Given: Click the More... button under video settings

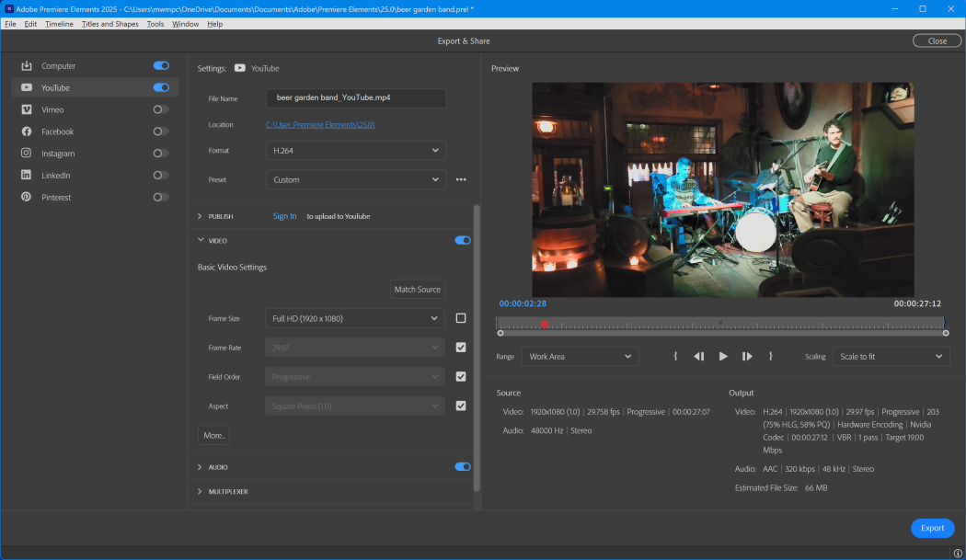Looking at the screenshot, I should [x=213, y=435].
